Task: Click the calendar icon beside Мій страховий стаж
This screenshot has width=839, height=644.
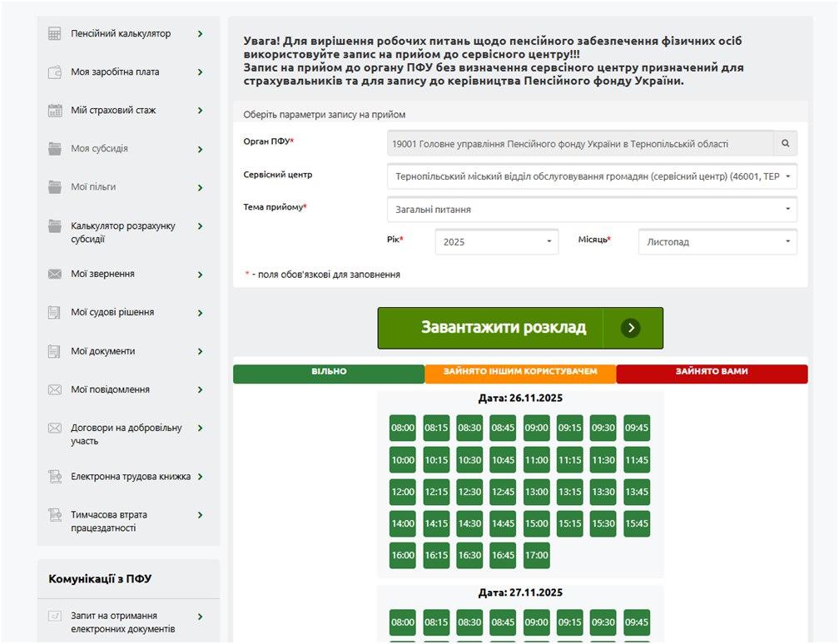Action: click(x=55, y=111)
